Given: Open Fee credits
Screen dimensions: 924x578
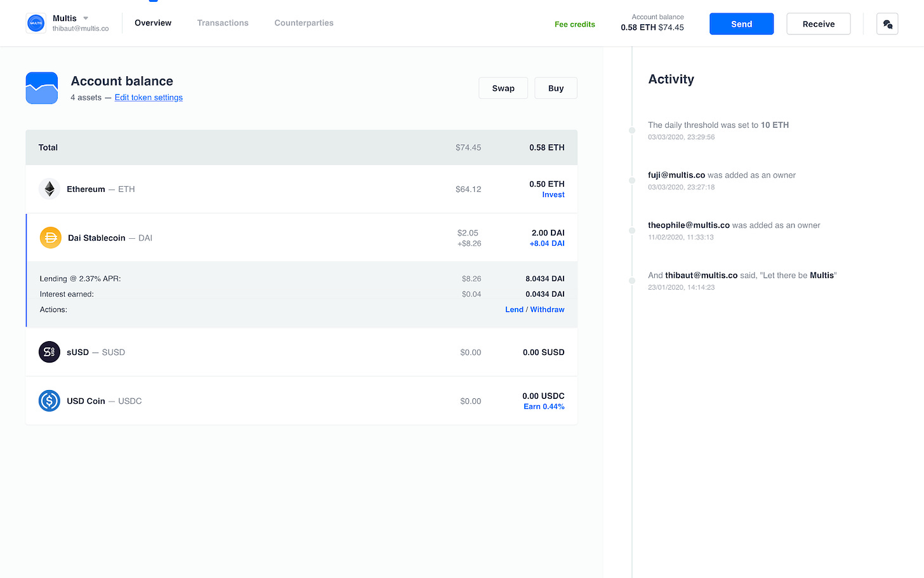Looking at the screenshot, I should [x=575, y=24].
